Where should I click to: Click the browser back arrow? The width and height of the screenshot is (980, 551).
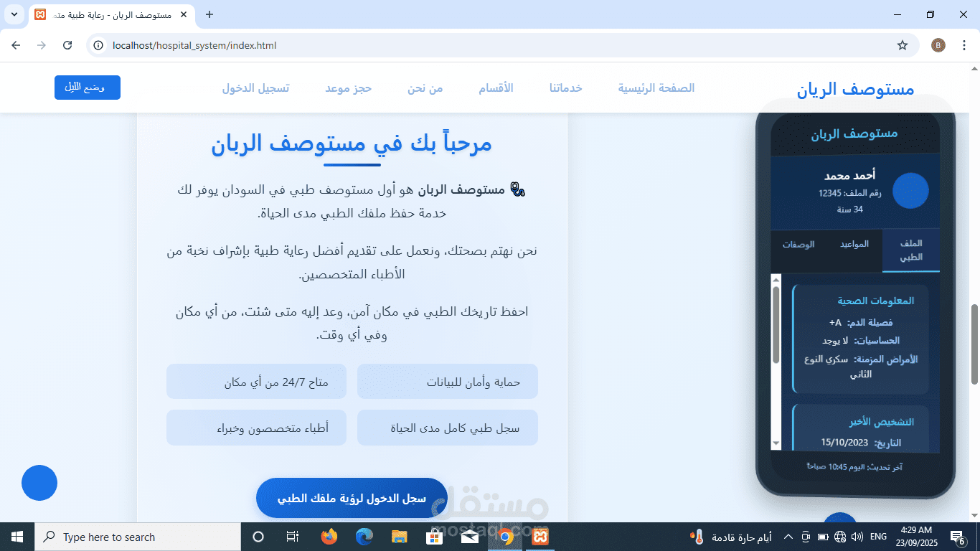(15, 44)
